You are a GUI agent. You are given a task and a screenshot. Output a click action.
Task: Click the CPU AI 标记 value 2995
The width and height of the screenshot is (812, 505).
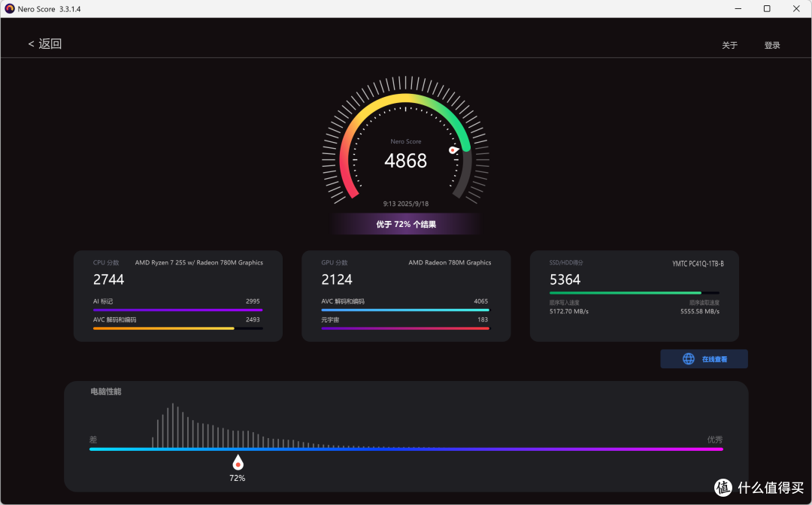point(253,301)
